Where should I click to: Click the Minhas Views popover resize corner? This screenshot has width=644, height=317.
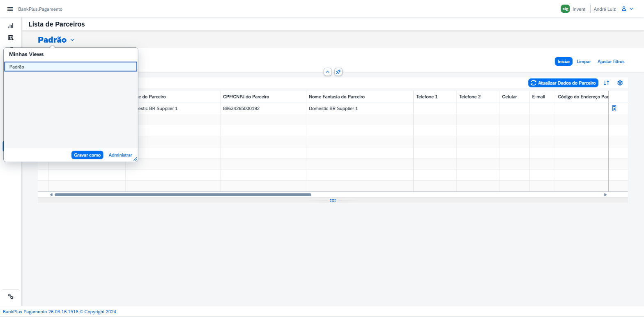(135, 159)
